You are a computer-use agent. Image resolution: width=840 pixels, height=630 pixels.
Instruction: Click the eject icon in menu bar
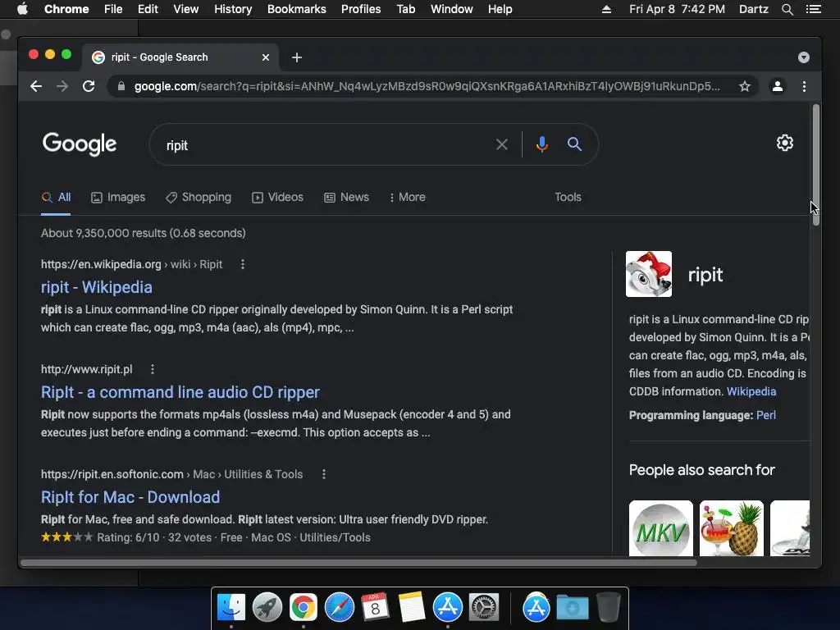(x=606, y=9)
